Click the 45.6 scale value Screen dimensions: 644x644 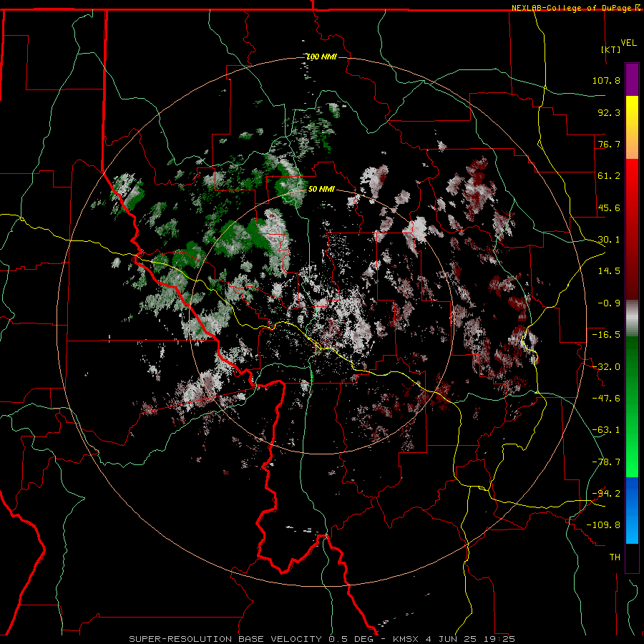(x=609, y=208)
